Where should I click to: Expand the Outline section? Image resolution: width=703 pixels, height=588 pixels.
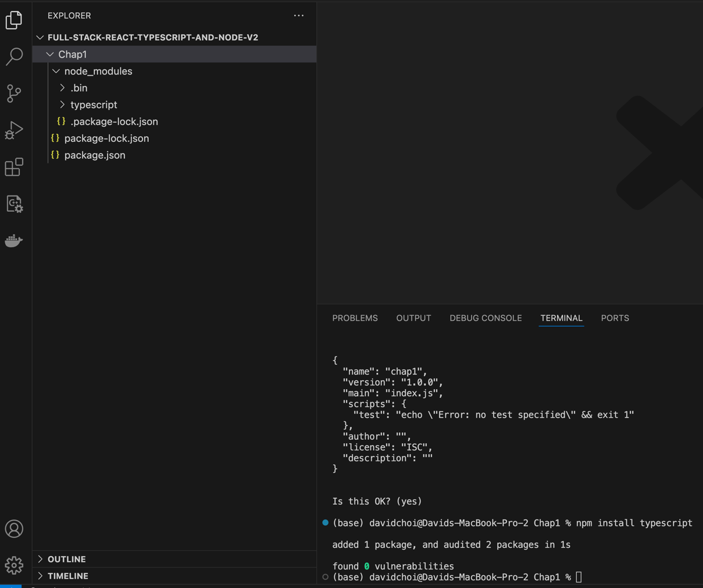(66, 559)
